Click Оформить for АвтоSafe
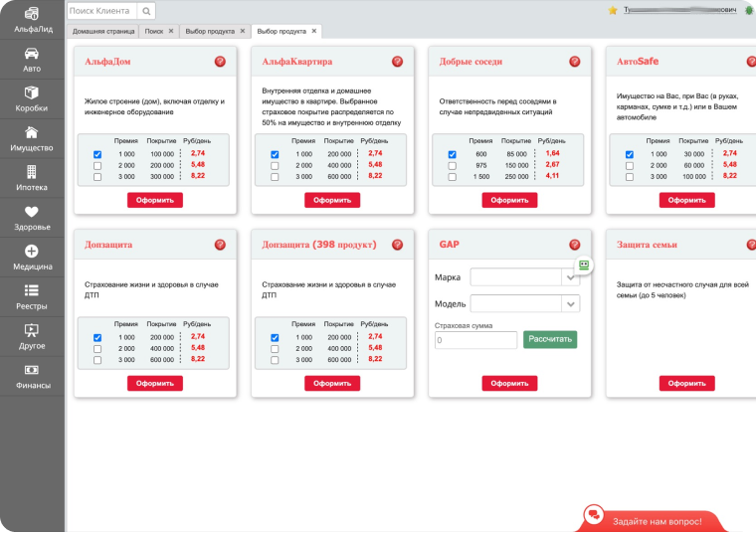Image resolution: width=756 pixels, height=533 pixels. (x=687, y=200)
